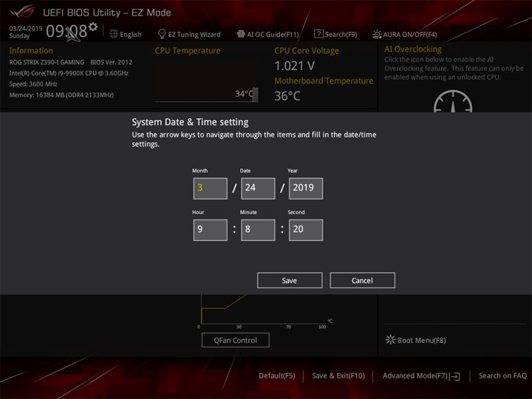532x399 pixels.
Task: Click the AI OC Guide chip icon
Action: (x=241, y=34)
